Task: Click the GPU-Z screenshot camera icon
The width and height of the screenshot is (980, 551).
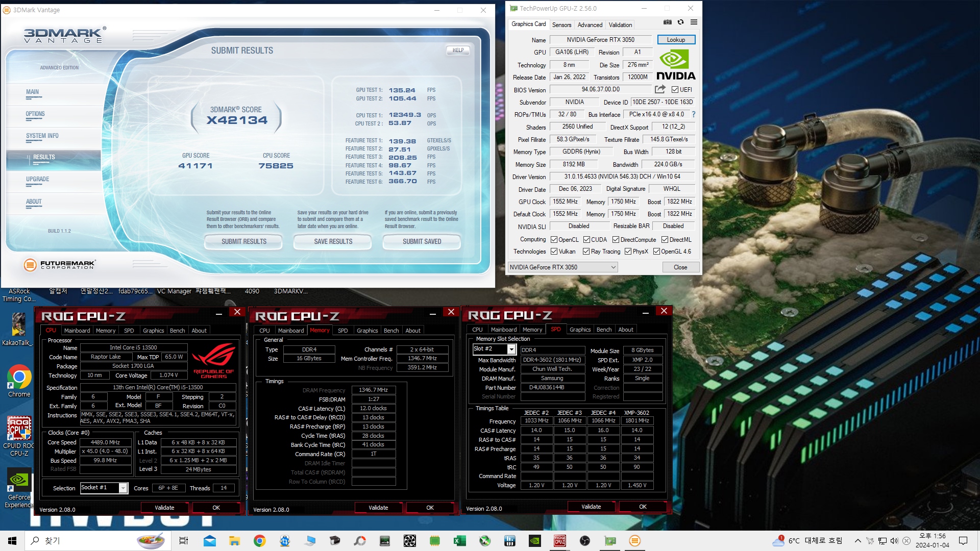Action: click(667, 22)
